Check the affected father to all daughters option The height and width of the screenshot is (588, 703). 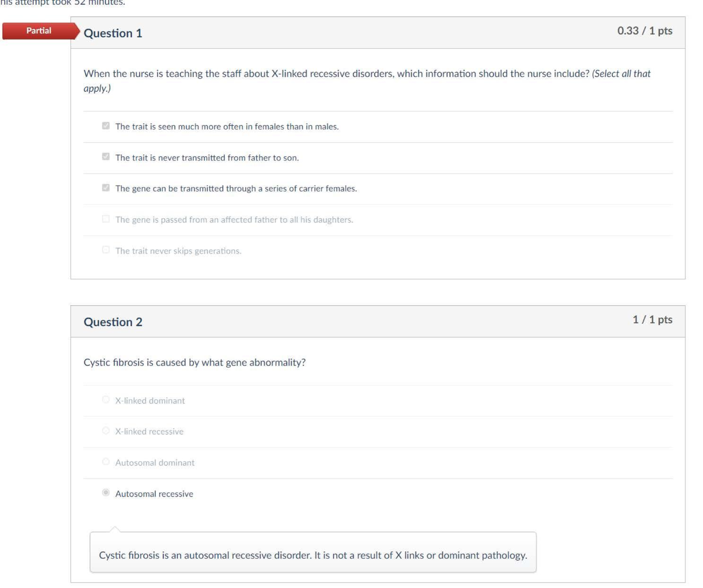(105, 219)
